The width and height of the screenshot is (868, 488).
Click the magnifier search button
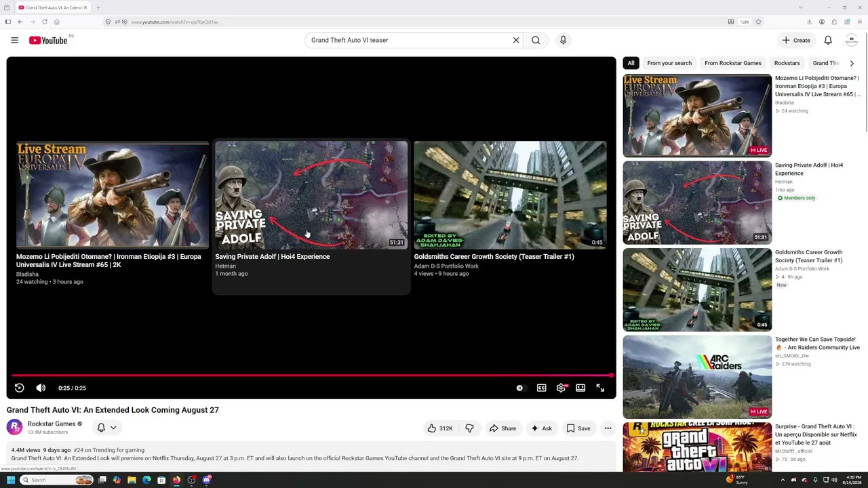point(536,40)
